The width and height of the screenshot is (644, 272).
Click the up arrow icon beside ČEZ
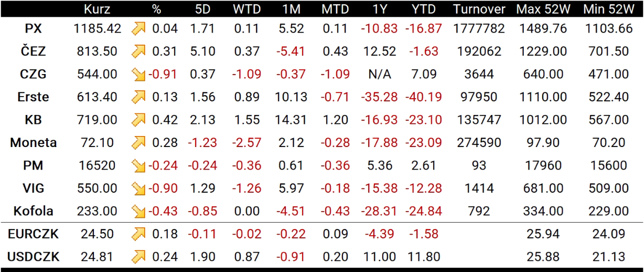click(x=138, y=51)
